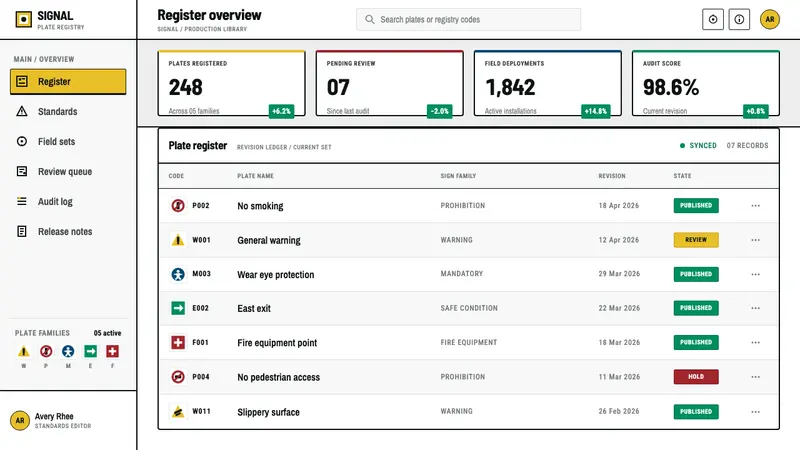Open Avery Rhee profile at sidebar bottom

[68, 420]
